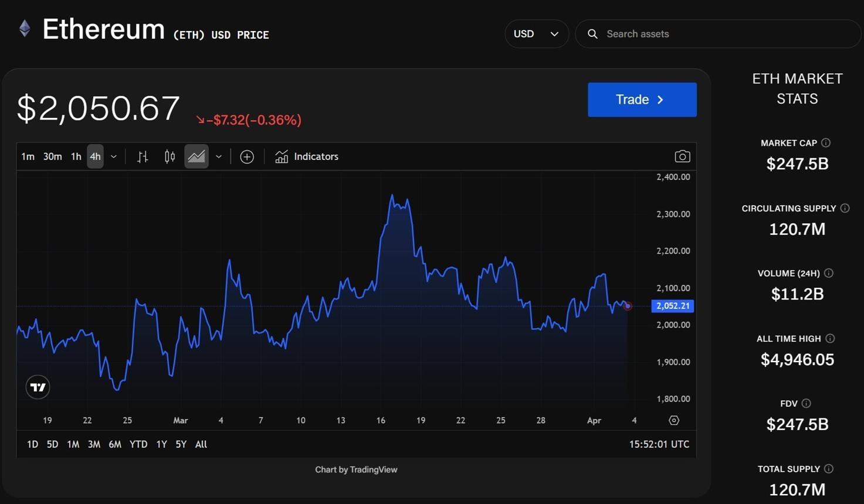The image size is (864, 504).
Task: Take a chart snapshot with camera icon
Action: (682, 156)
